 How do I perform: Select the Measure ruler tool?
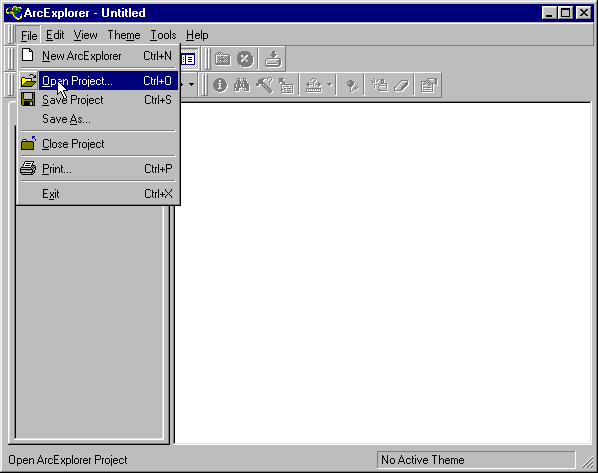(x=314, y=85)
